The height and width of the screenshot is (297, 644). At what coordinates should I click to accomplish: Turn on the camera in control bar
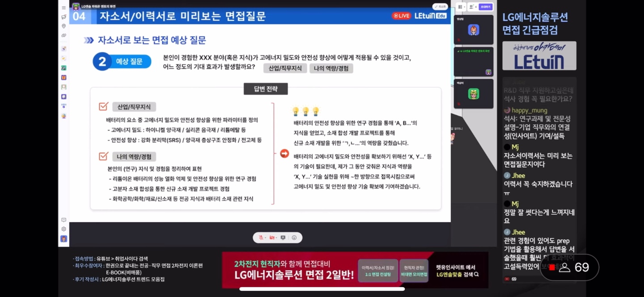coord(272,238)
